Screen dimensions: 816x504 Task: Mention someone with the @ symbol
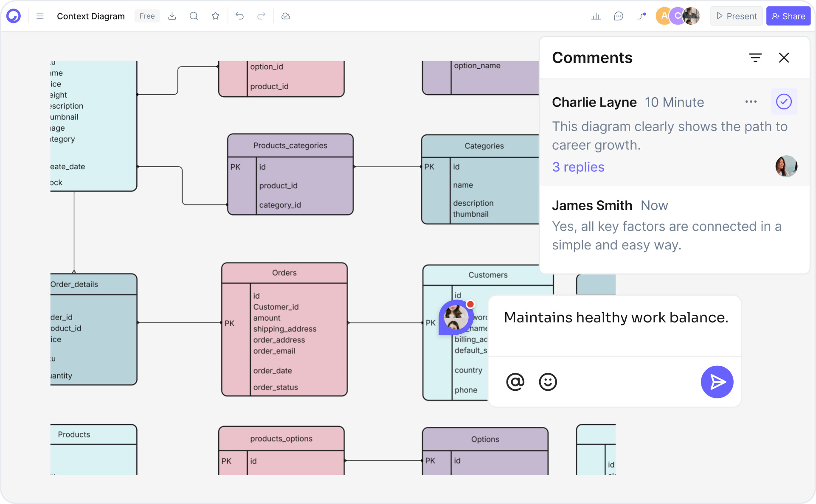point(515,382)
